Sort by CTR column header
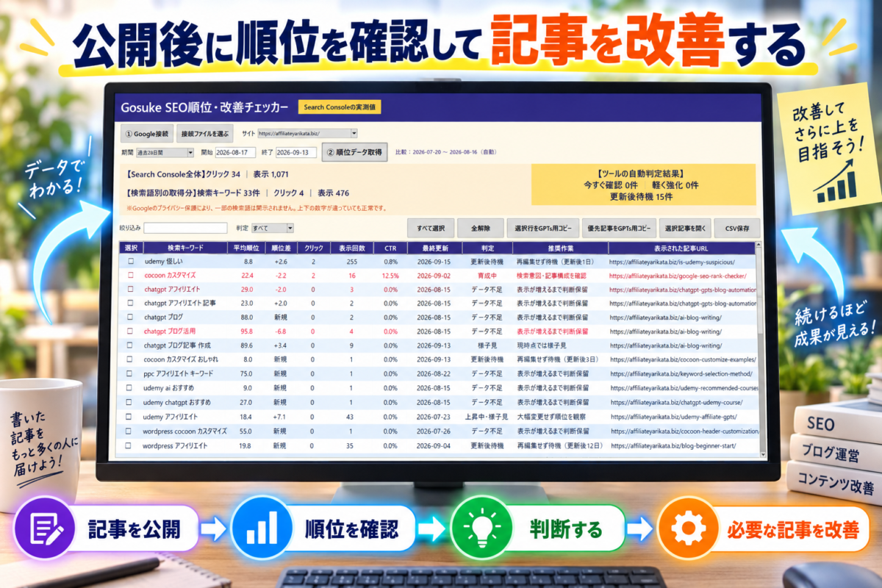The image size is (882, 588). coord(390,248)
